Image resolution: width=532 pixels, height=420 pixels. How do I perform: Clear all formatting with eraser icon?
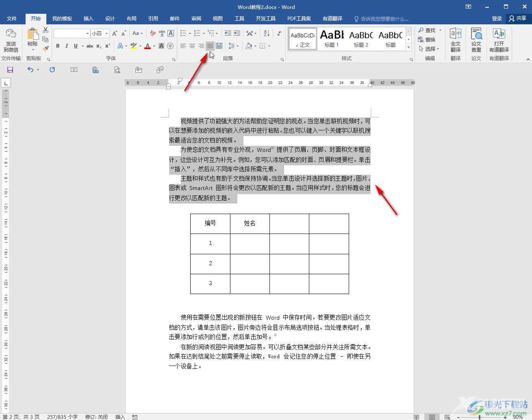[x=153, y=33]
